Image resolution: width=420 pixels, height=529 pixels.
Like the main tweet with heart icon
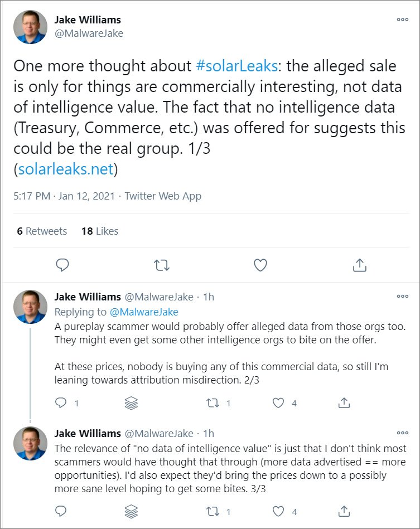coord(260,265)
